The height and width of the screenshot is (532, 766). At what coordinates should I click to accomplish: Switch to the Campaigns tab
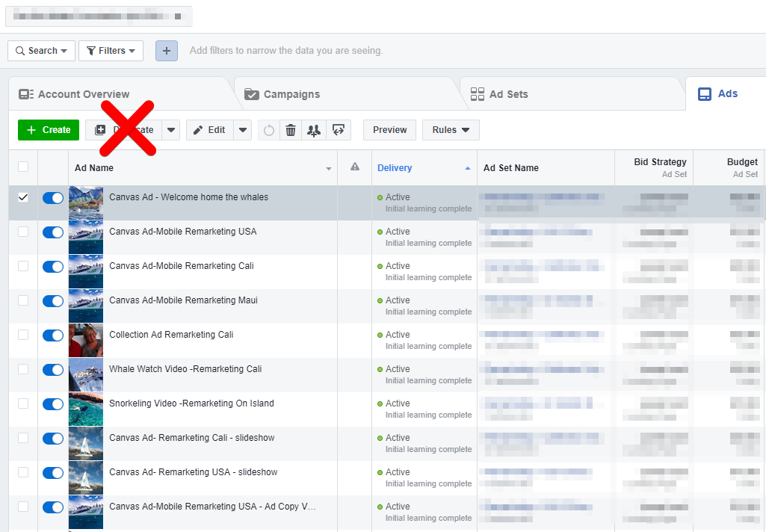(291, 94)
